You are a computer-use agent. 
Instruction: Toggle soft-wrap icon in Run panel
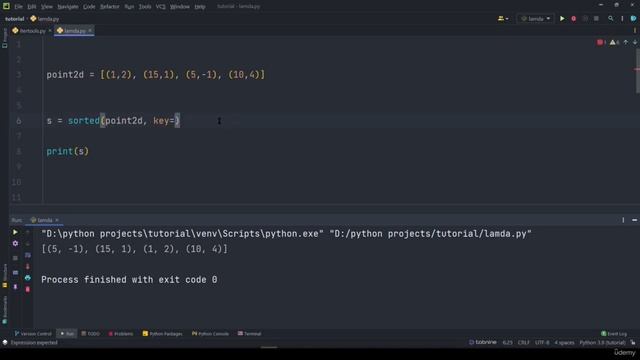pos(27,255)
